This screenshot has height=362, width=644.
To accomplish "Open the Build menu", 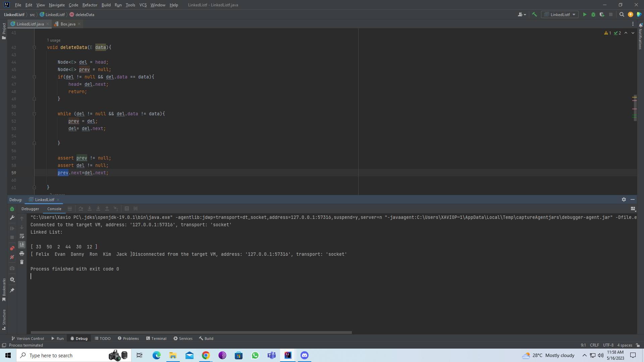I will click(106, 5).
